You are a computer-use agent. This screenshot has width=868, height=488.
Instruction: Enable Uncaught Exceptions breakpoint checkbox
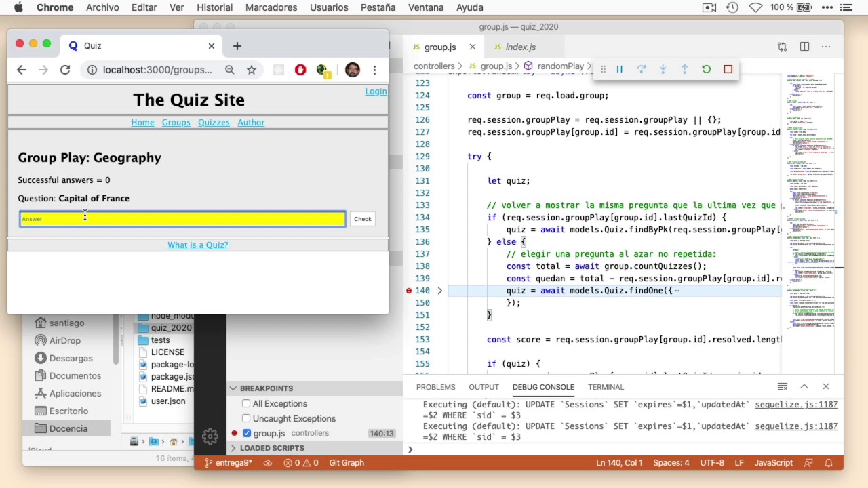246,418
